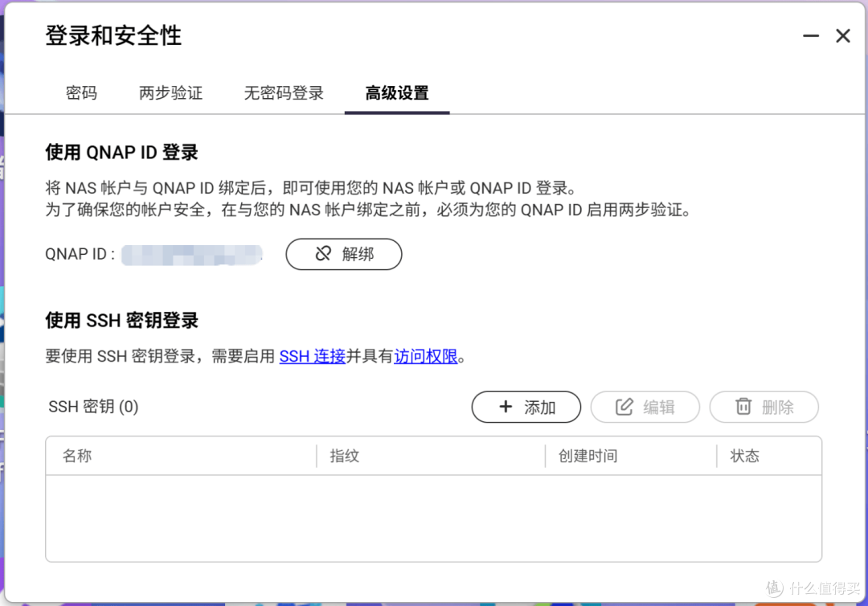
Task: Select the 无密码登录 tab
Action: point(284,93)
